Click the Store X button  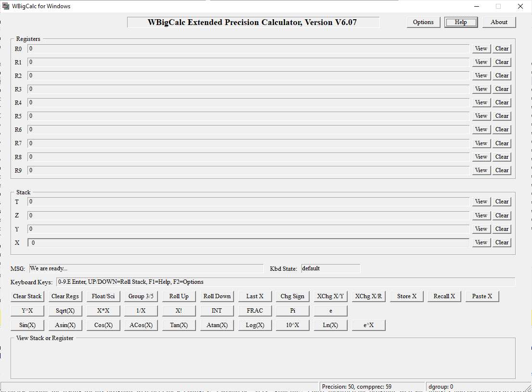coord(406,296)
